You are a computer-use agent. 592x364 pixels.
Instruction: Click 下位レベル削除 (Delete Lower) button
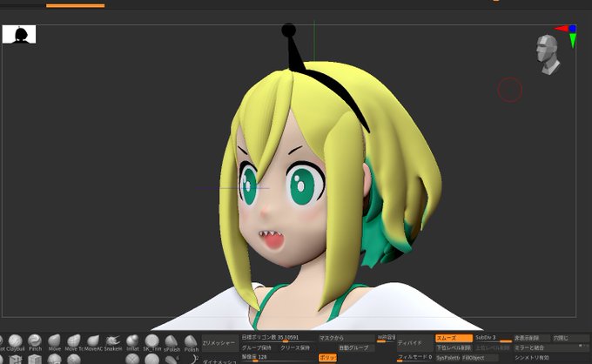tap(454, 347)
